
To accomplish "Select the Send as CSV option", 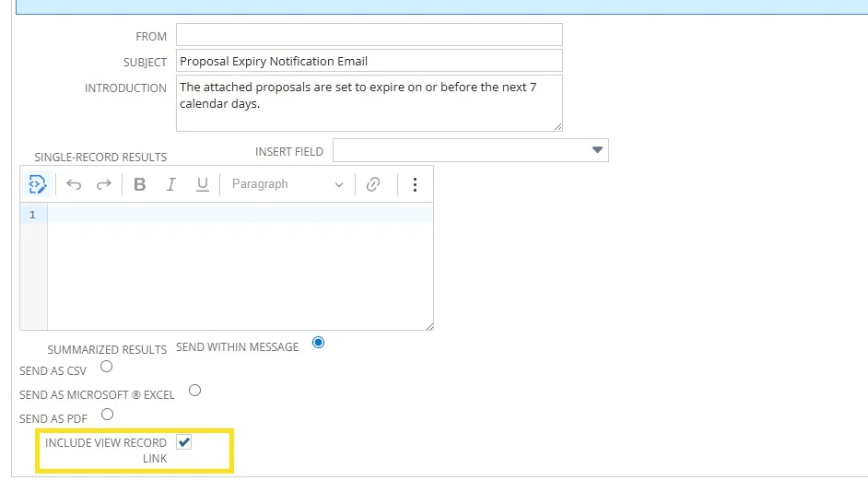I will pyautogui.click(x=106, y=367).
